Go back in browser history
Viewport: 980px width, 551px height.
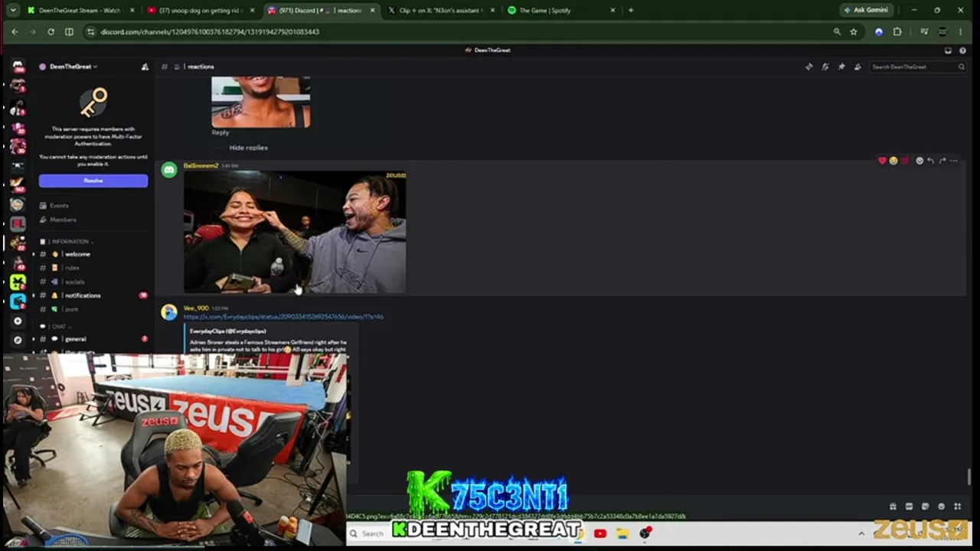pyautogui.click(x=15, y=31)
